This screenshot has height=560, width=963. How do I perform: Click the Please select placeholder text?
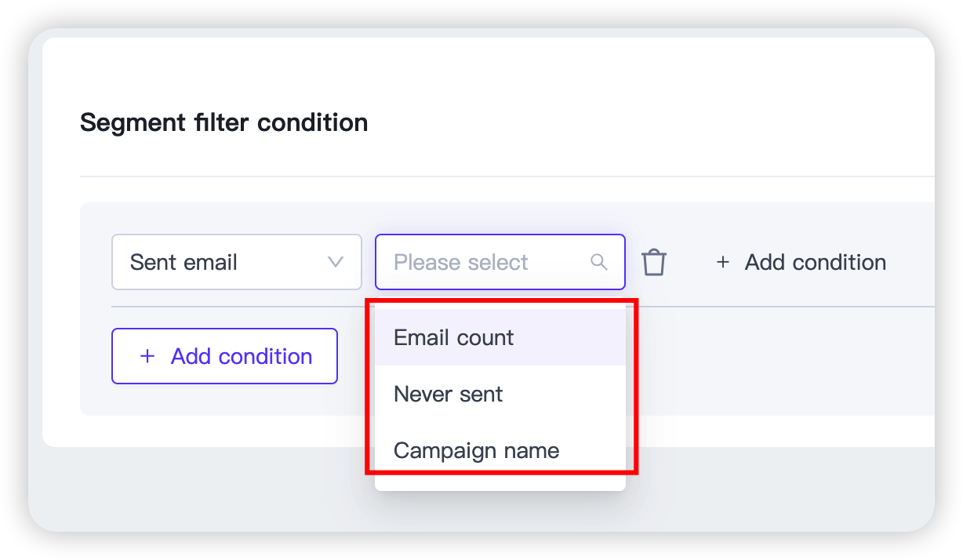pyautogui.click(x=461, y=262)
